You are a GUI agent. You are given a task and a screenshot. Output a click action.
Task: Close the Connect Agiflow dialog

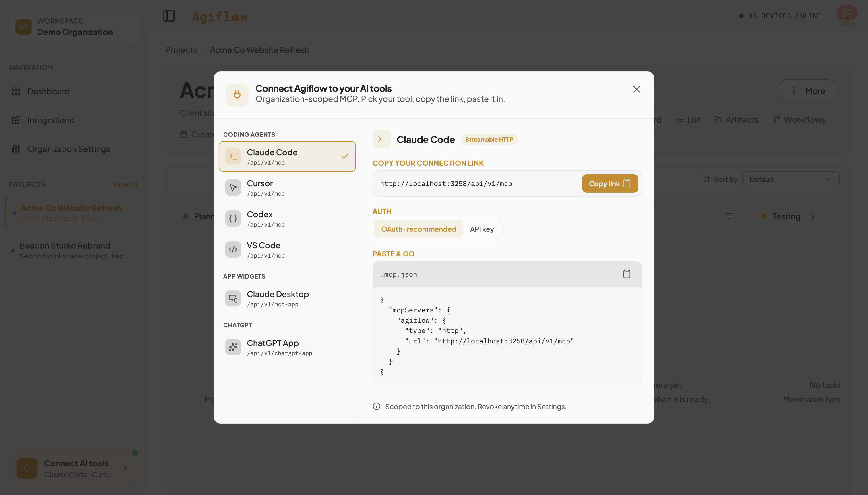click(x=636, y=89)
